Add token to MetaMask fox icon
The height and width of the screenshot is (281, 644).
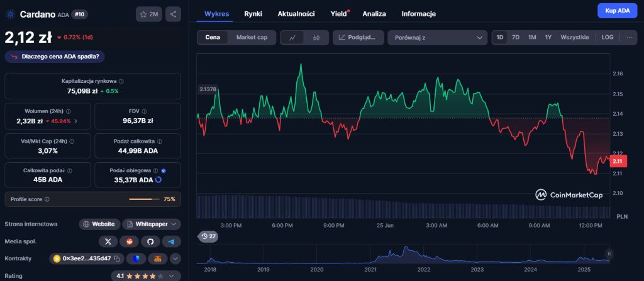158,258
